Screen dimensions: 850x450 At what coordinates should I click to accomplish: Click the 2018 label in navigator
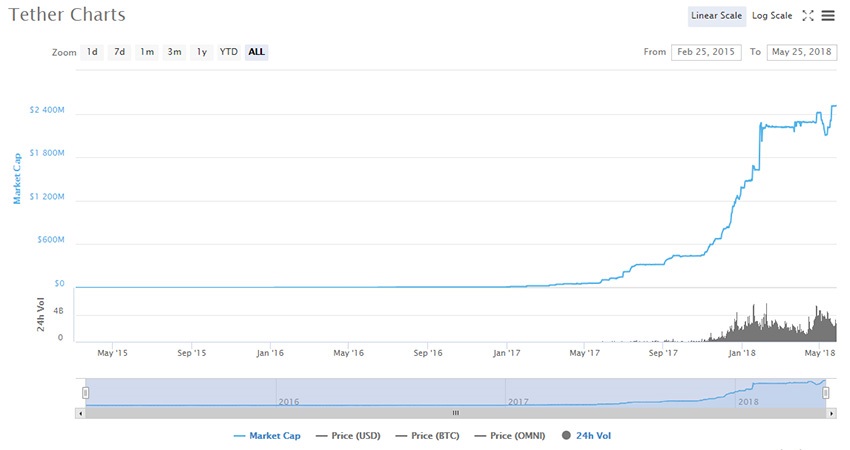[x=748, y=402]
